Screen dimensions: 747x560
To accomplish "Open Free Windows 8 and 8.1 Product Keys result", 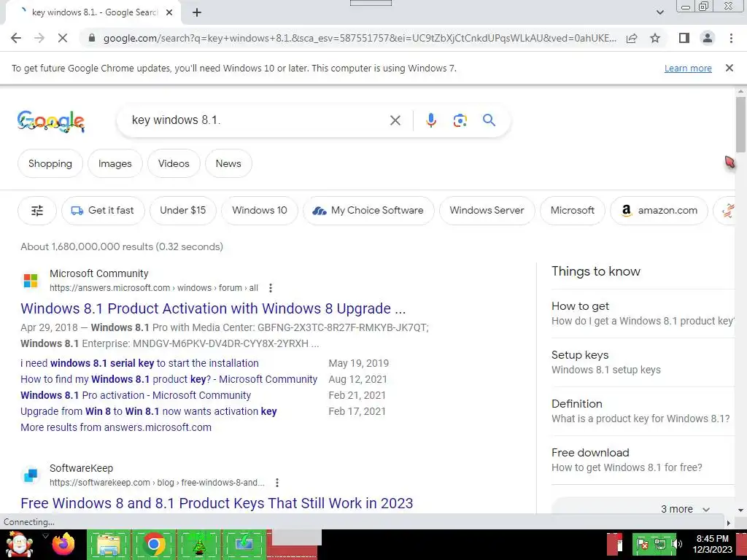I will pyautogui.click(x=217, y=503).
